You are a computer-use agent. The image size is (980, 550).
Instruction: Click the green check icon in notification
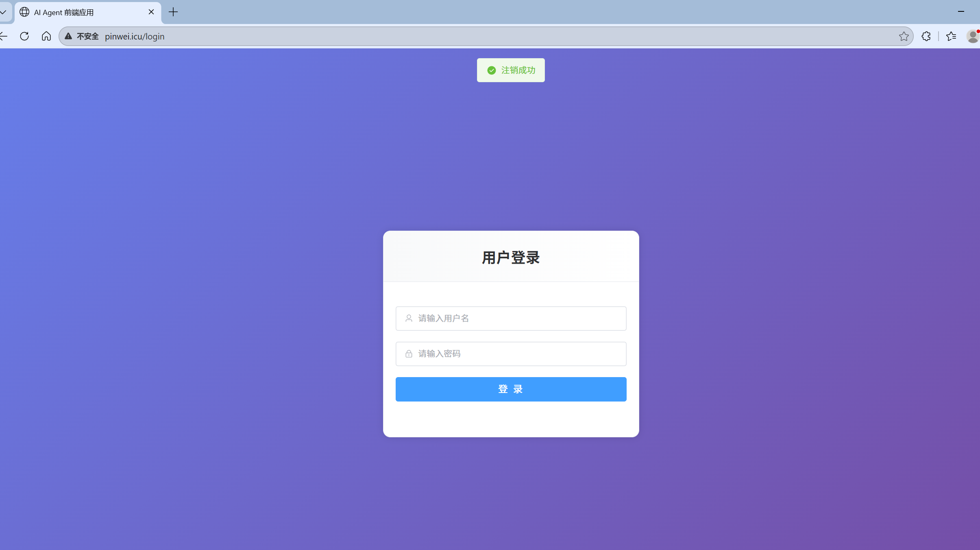[492, 70]
